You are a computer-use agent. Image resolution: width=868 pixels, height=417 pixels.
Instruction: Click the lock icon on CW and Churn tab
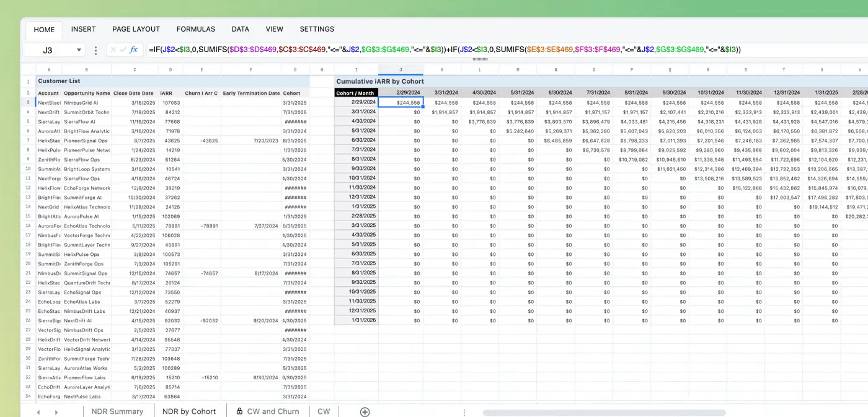pyautogui.click(x=239, y=411)
